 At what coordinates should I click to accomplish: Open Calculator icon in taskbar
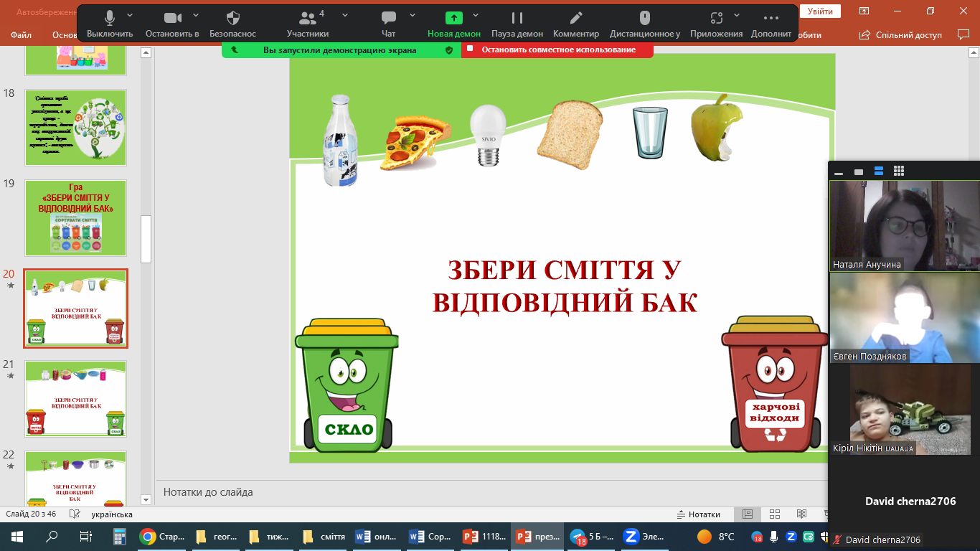pos(120,536)
